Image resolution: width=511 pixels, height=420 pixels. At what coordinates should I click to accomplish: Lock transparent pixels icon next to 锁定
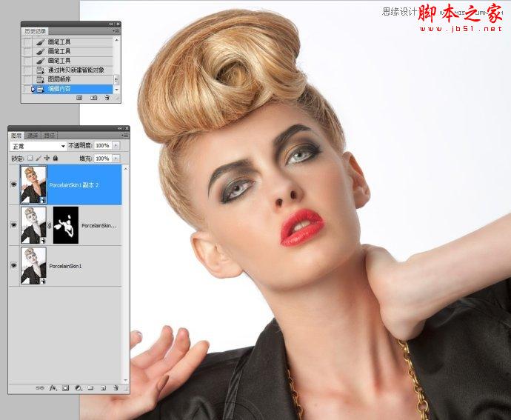pyautogui.click(x=30, y=159)
